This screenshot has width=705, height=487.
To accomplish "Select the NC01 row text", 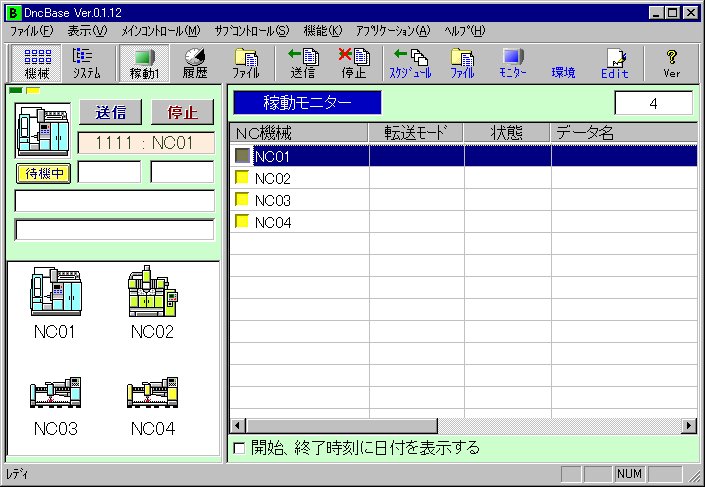I will point(272,156).
